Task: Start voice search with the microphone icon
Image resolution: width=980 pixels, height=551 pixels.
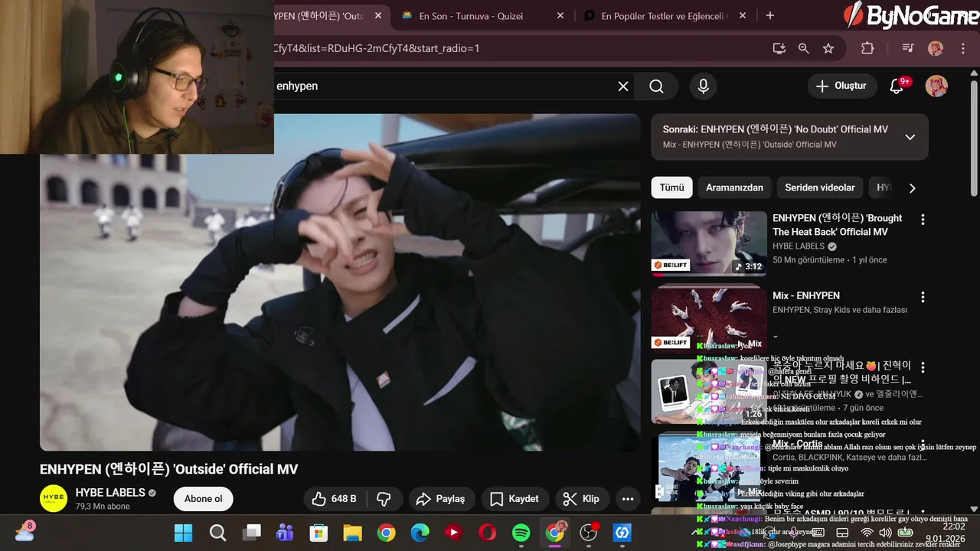Action: (703, 86)
